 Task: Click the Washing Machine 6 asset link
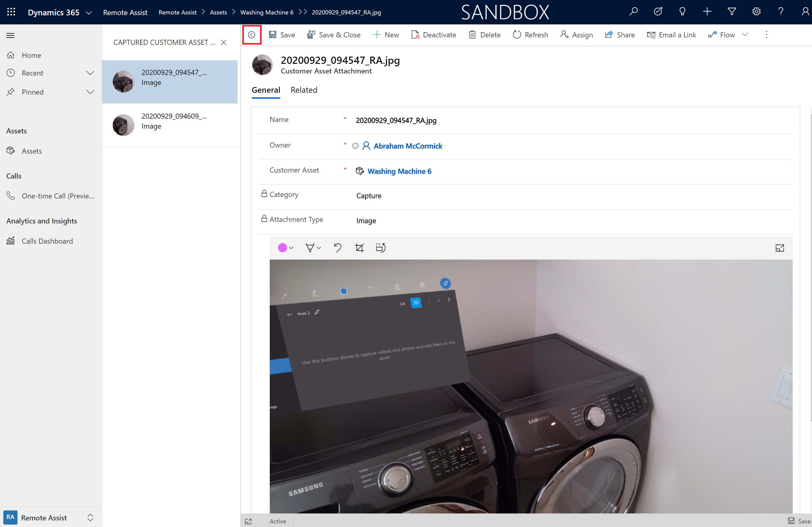pos(399,172)
